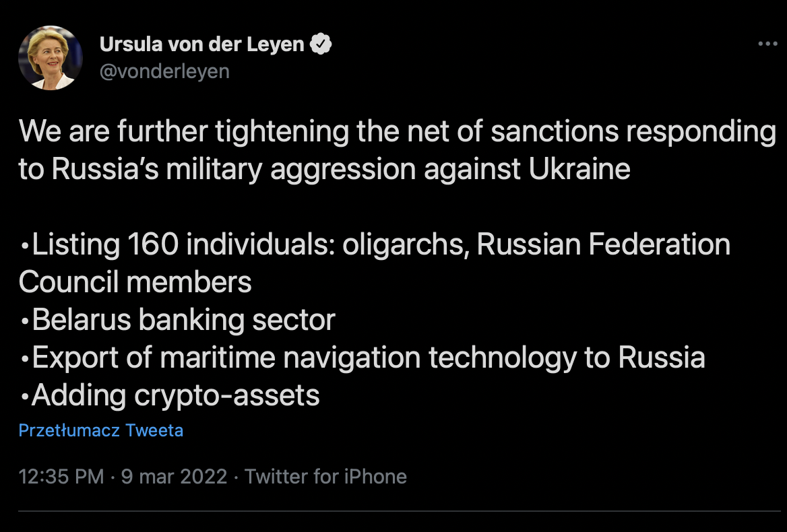The image size is (787, 532).
Task: Open Ursula von der Leyen's profile photo
Action: (x=50, y=58)
